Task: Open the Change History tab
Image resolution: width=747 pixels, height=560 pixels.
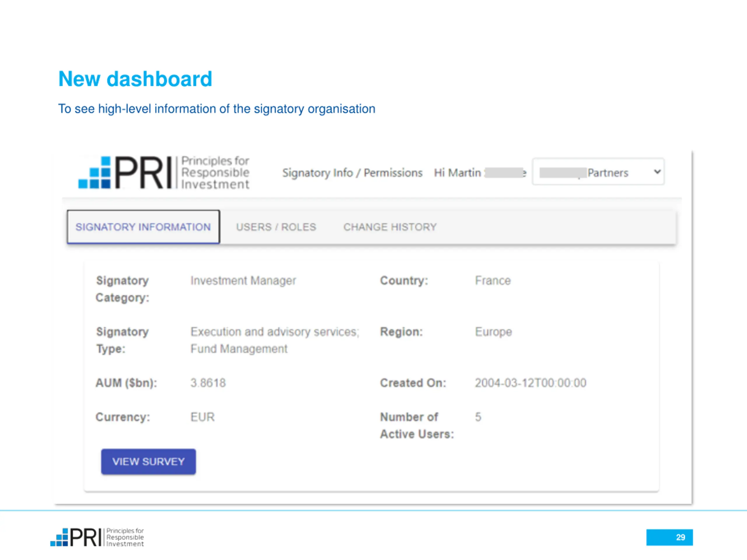Action: [x=390, y=227]
